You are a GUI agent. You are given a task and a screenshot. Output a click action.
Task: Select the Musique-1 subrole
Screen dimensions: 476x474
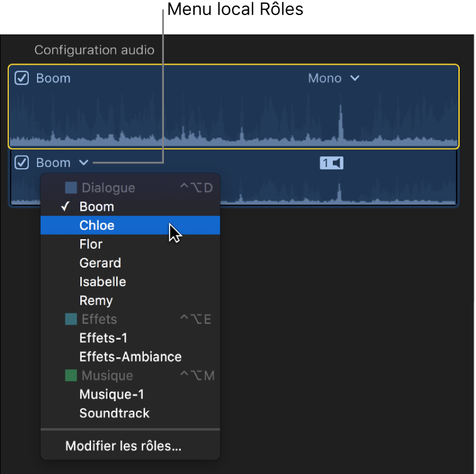tap(112, 394)
